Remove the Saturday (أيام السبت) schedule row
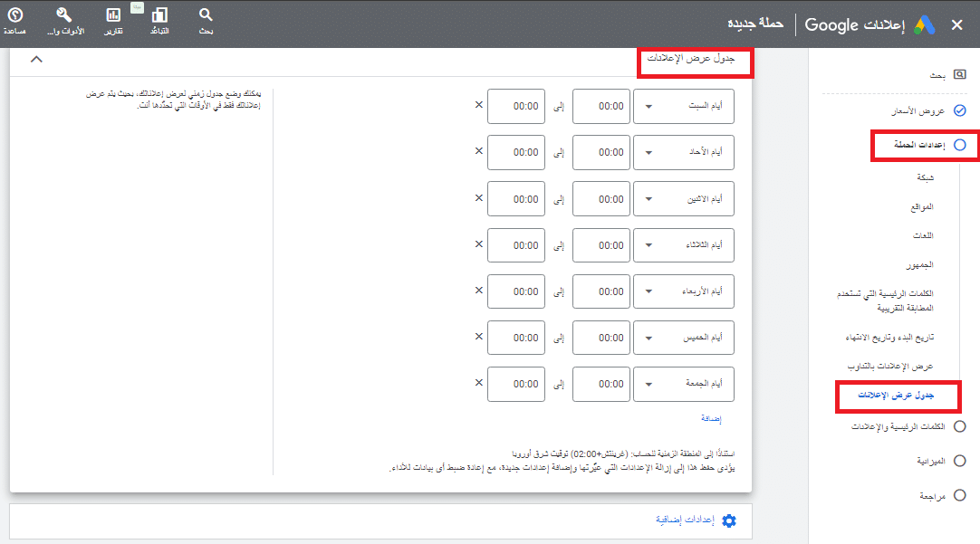This screenshot has width=980, height=544. coord(479,105)
